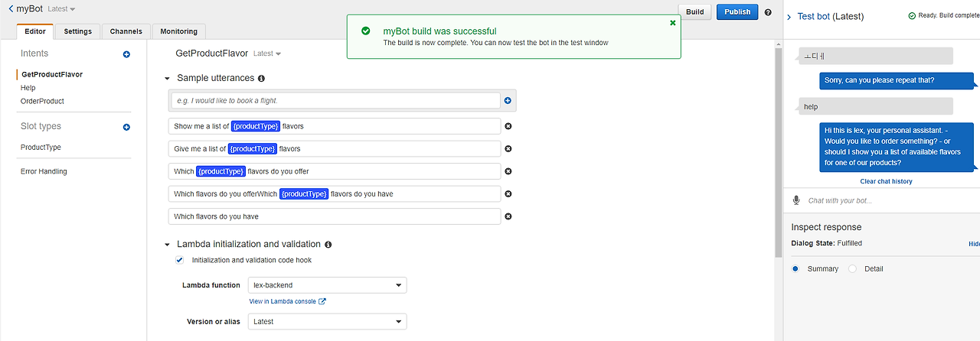This screenshot has width=980, height=341.
Task: Click Clear chat history link
Action: click(x=886, y=182)
